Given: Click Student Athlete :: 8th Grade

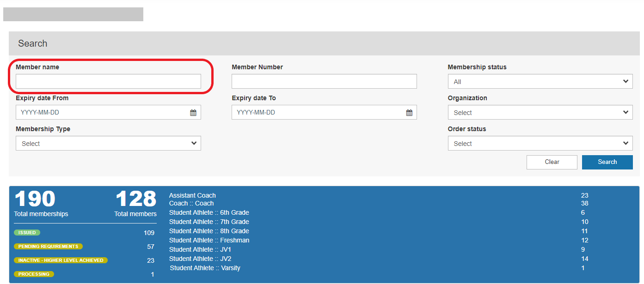Looking at the screenshot, I should click(x=209, y=231).
